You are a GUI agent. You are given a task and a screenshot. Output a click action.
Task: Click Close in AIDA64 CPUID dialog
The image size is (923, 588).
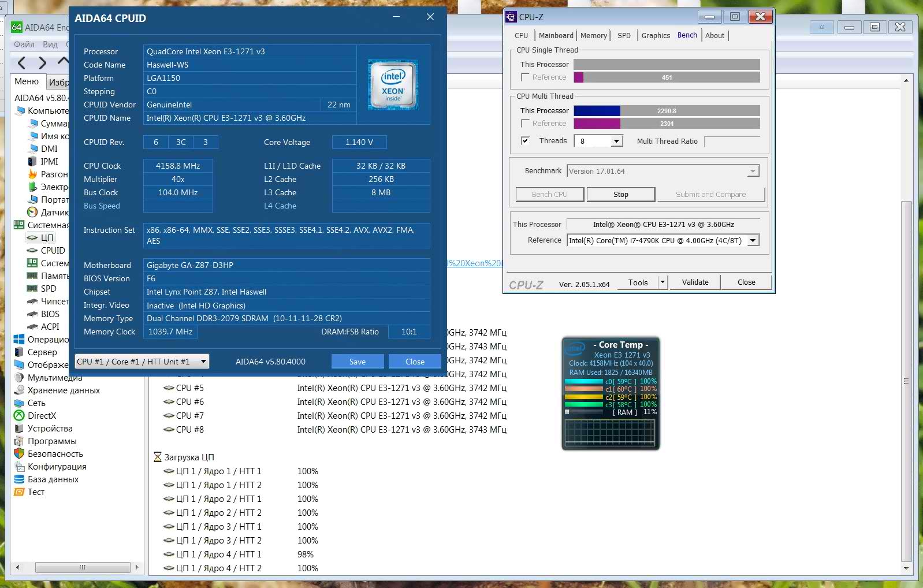(x=415, y=362)
